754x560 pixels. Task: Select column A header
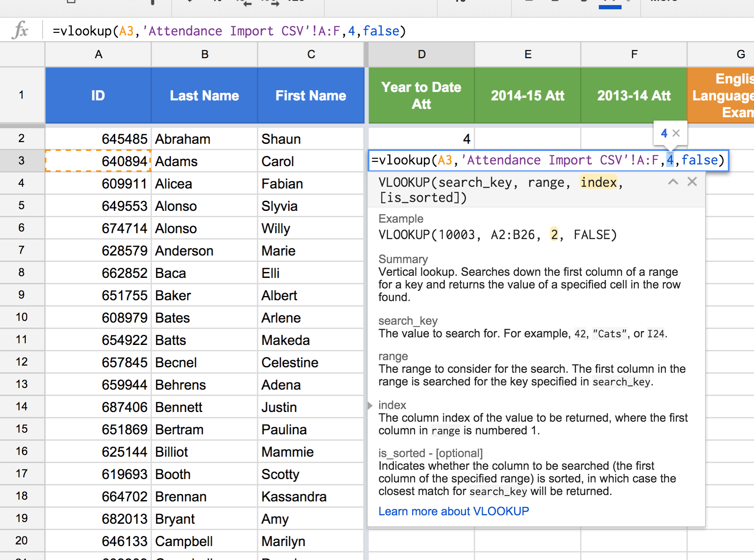[98, 54]
